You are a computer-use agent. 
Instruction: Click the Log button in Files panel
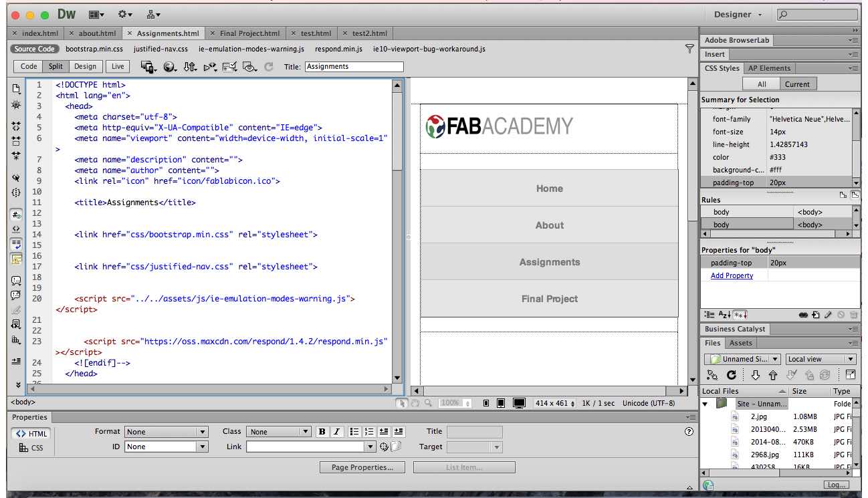837,485
